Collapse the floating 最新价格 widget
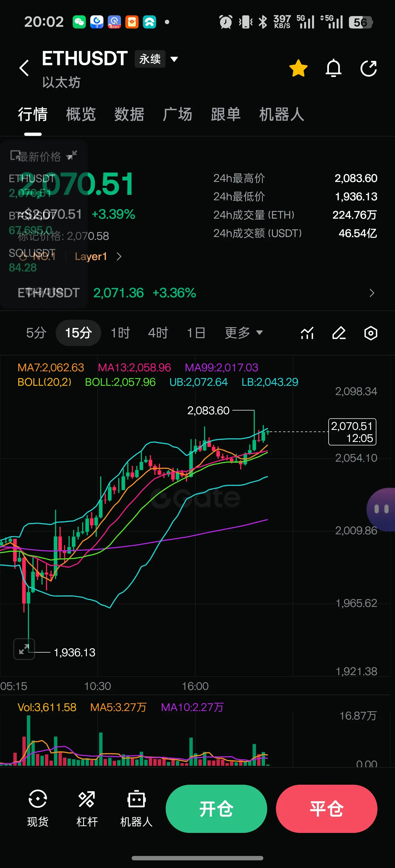395x868 pixels. 72,155
